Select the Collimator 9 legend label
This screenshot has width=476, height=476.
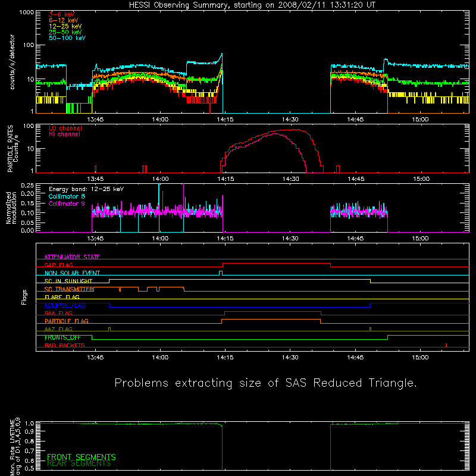(x=67, y=203)
